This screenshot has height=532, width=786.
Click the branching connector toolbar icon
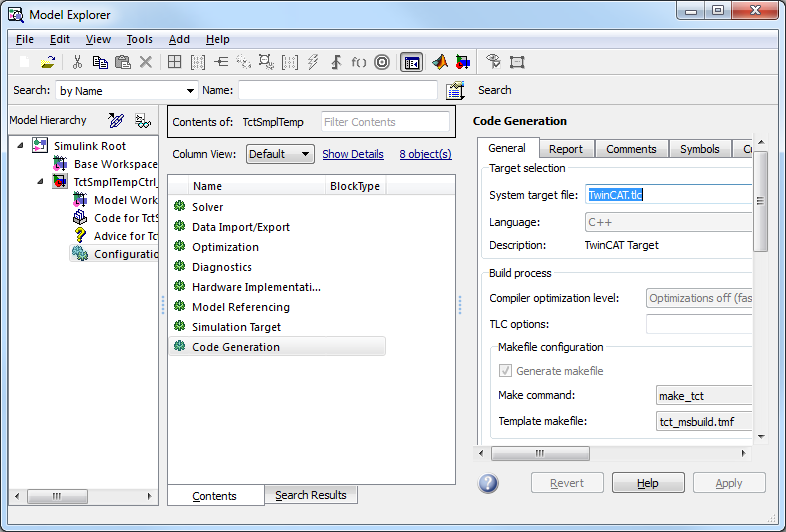pos(221,62)
